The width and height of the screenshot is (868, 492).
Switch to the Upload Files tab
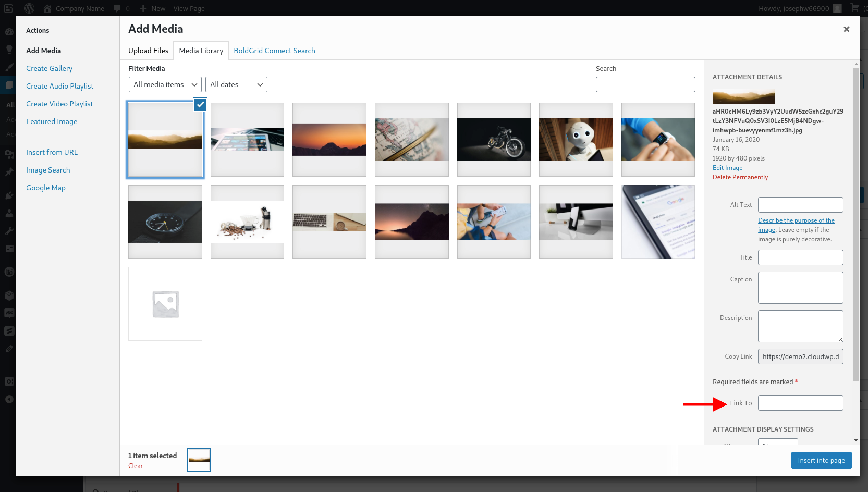click(x=148, y=51)
